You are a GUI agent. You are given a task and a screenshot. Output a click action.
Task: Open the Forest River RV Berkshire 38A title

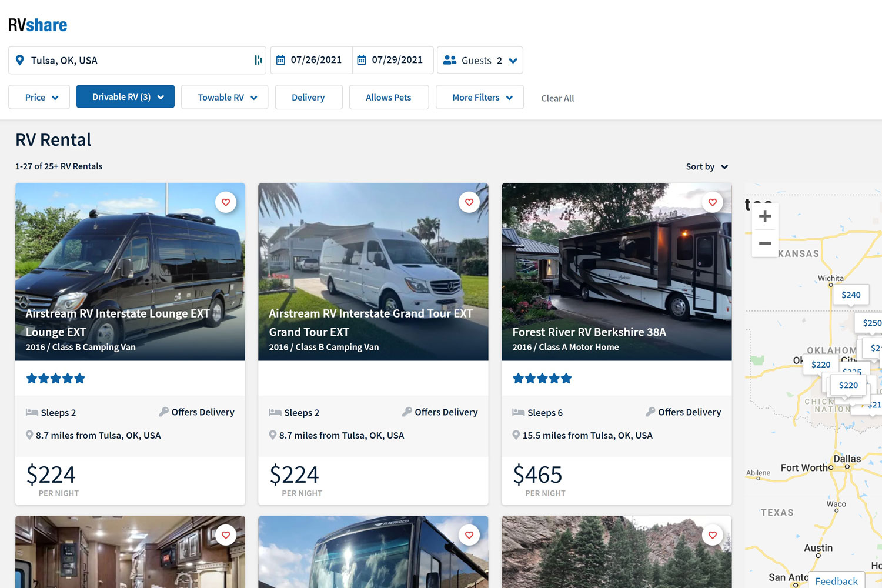point(589,332)
